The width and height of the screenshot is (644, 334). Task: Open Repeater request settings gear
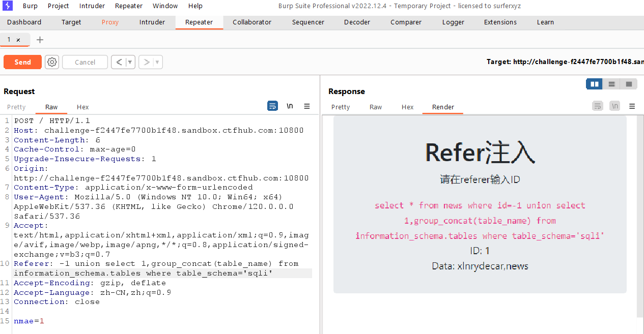pyautogui.click(x=52, y=62)
